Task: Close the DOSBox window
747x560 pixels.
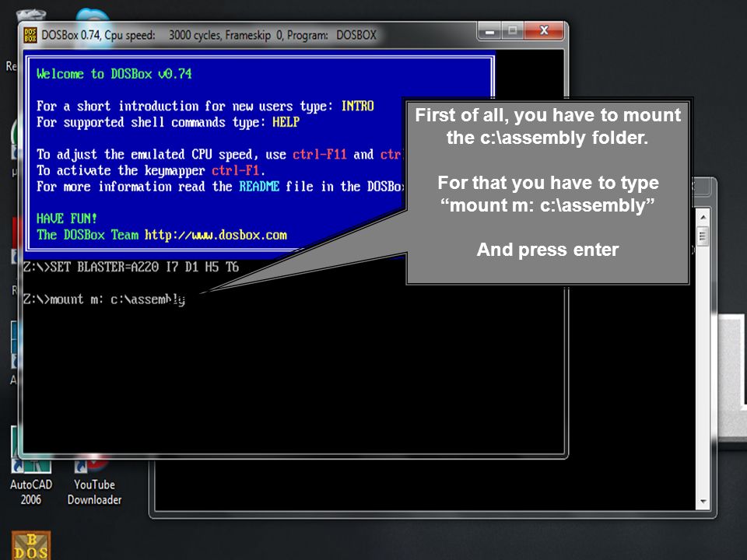Action: (544, 31)
